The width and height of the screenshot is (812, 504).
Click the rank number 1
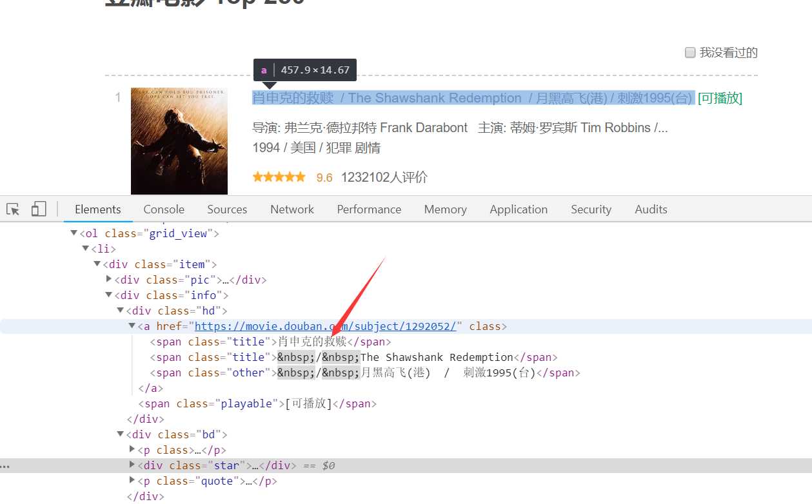[118, 98]
